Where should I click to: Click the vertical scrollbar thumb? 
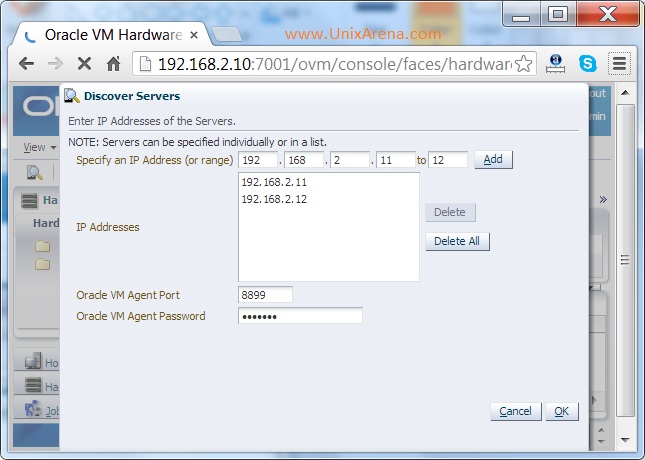tap(625, 260)
